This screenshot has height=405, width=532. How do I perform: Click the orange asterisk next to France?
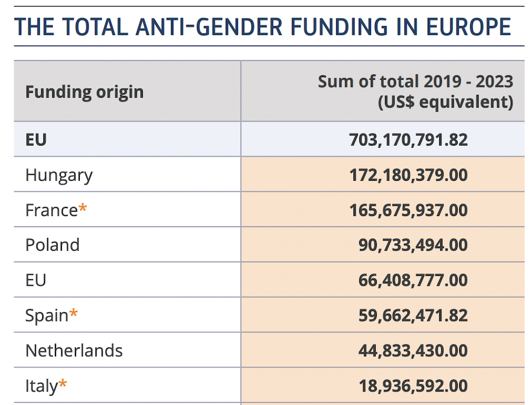click(83, 208)
